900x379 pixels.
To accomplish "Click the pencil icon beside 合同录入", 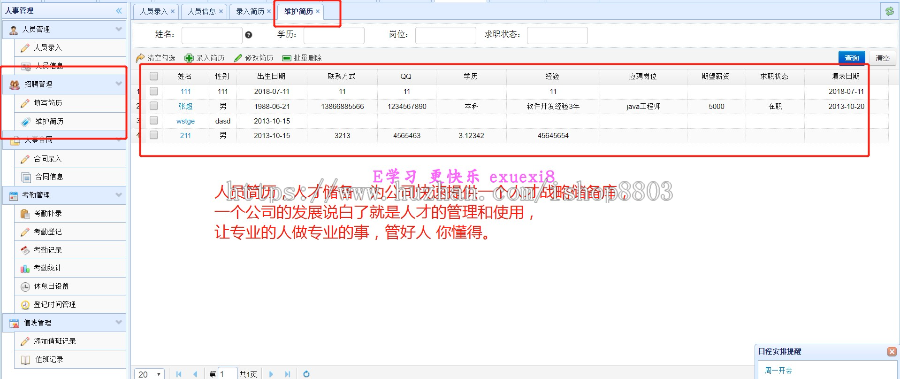I will point(25,158).
